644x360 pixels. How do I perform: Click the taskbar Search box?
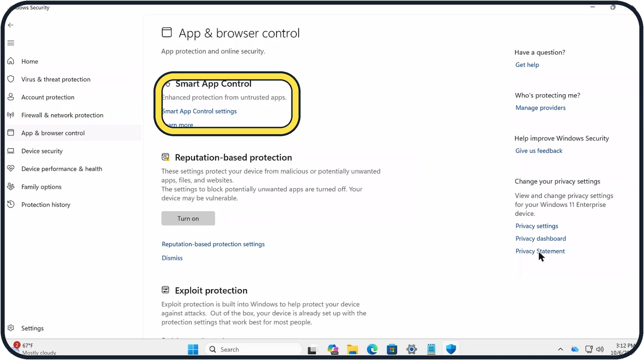tap(253, 349)
